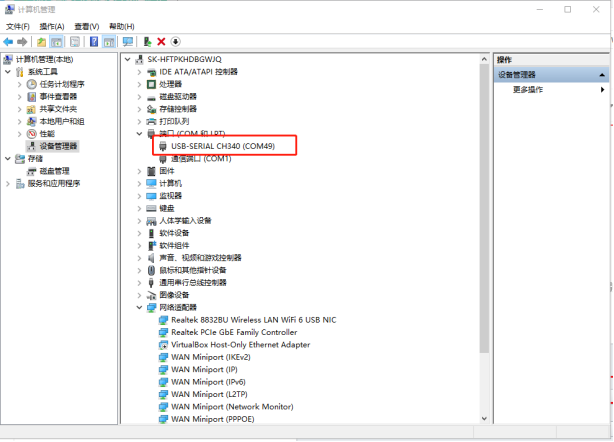Select 鼠标和其他指针设备 category
Image resolution: width=614 pixels, height=442 pixels.
pyautogui.click(x=193, y=271)
